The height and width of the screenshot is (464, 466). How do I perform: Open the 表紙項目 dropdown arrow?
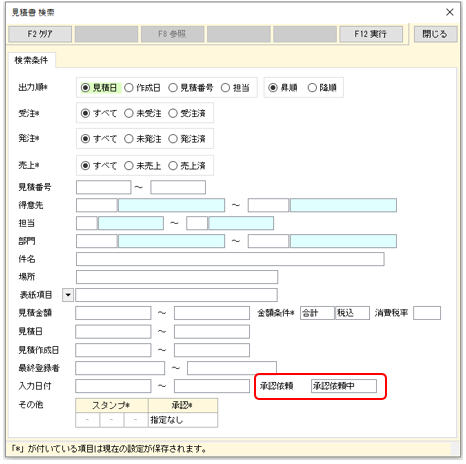(68, 295)
